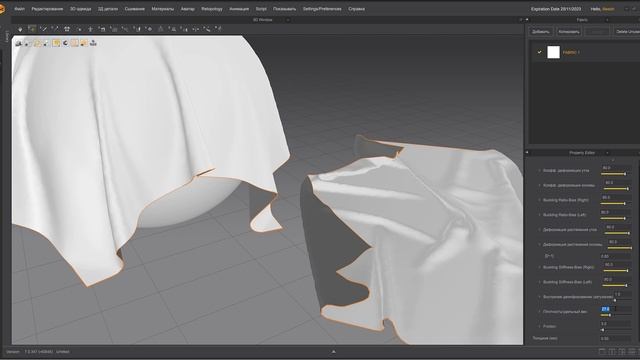Screen dimensions: 640x360
Task: Open the Сшивание menu
Action: (135, 9)
